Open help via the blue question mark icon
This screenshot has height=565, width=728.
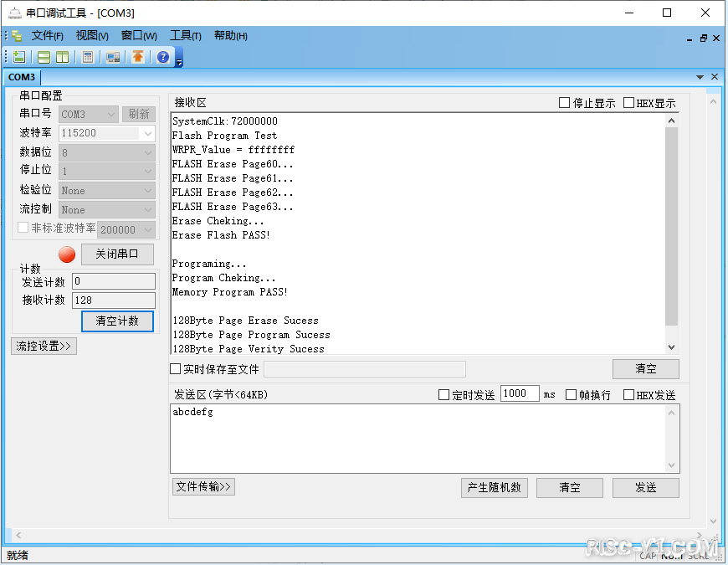[x=163, y=57]
